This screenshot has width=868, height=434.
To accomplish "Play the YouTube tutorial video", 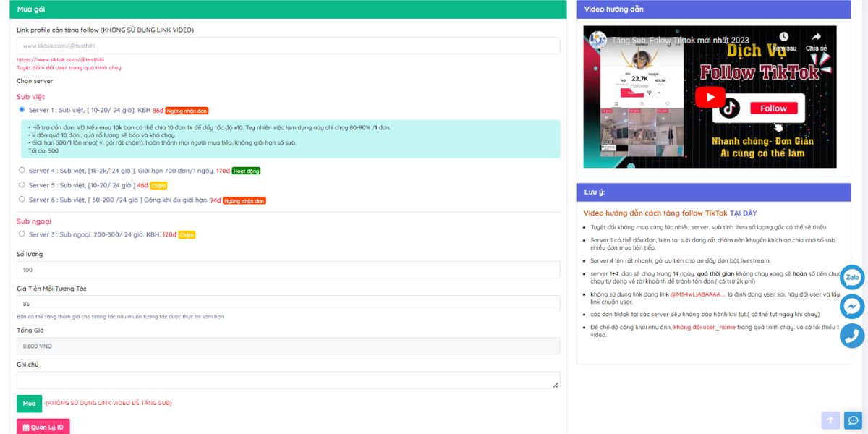I will coord(710,98).
